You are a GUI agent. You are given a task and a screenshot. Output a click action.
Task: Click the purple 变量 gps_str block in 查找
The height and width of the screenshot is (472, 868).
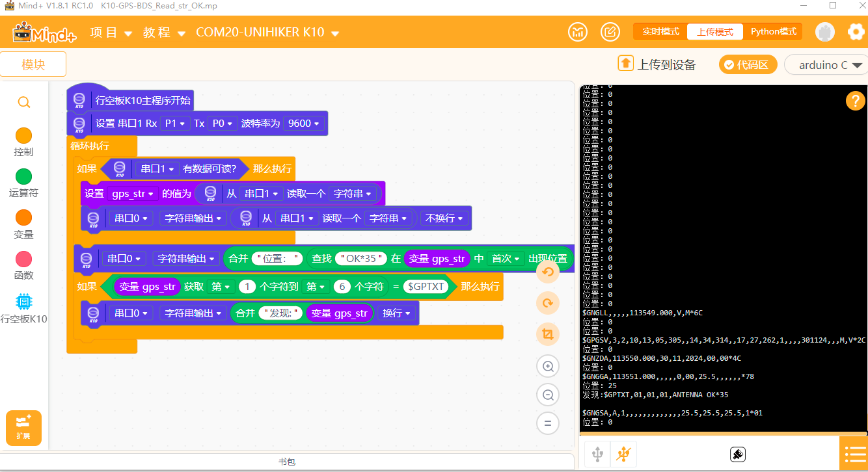(436, 259)
